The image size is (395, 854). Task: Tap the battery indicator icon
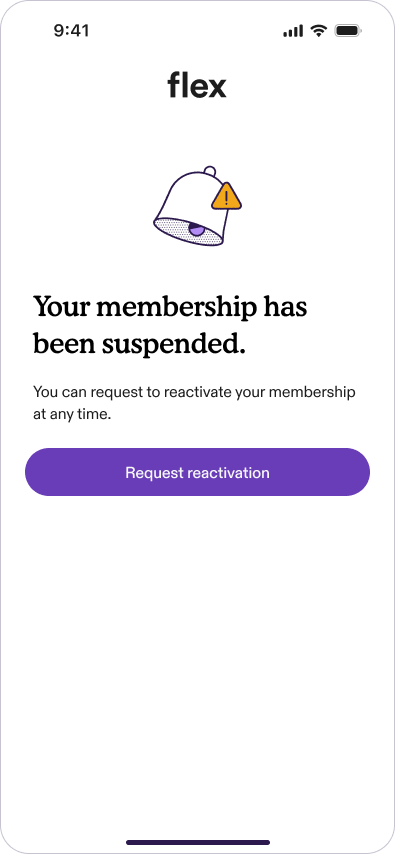tap(348, 31)
